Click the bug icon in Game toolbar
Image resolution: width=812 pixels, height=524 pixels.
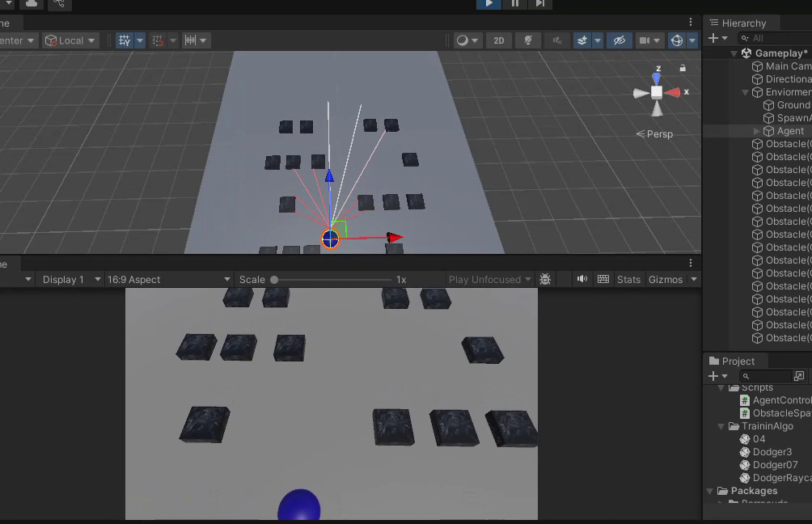coord(545,280)
